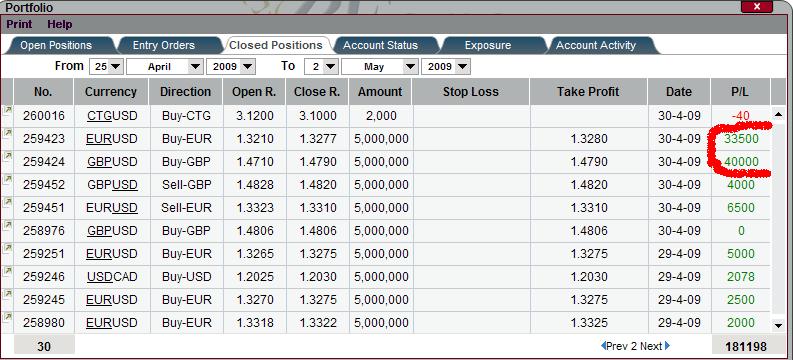Screen dimensions: 793x360
Task: Click the record count 30 in footer
Action: pos(44,347)
